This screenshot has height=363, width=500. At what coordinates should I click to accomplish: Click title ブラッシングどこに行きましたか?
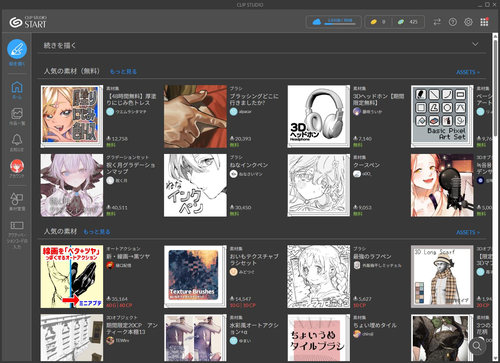coord(254,100)
